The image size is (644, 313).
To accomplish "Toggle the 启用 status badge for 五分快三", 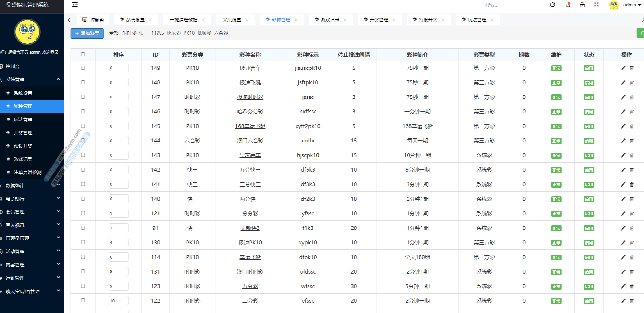I will (589, 170).
